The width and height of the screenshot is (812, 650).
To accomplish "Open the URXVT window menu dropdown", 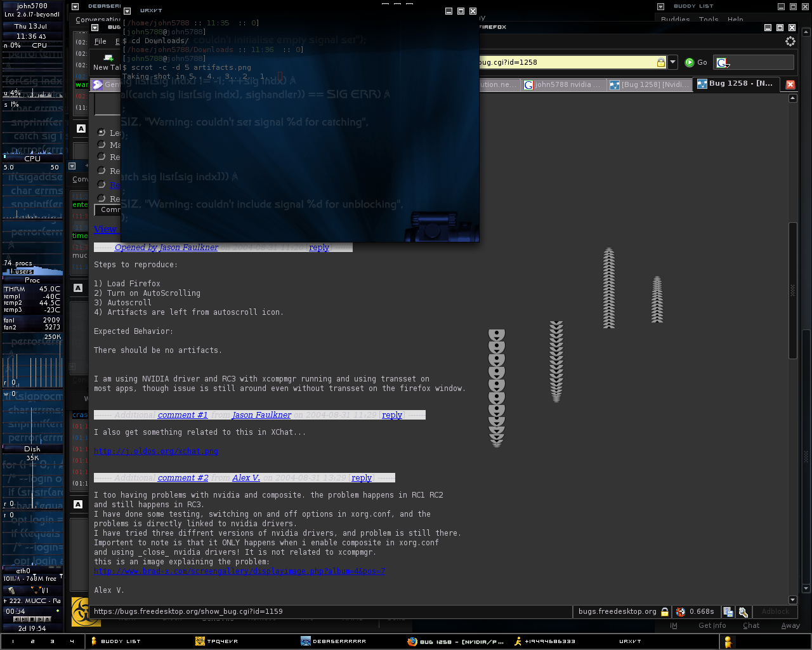I will [x=127, y=11].
